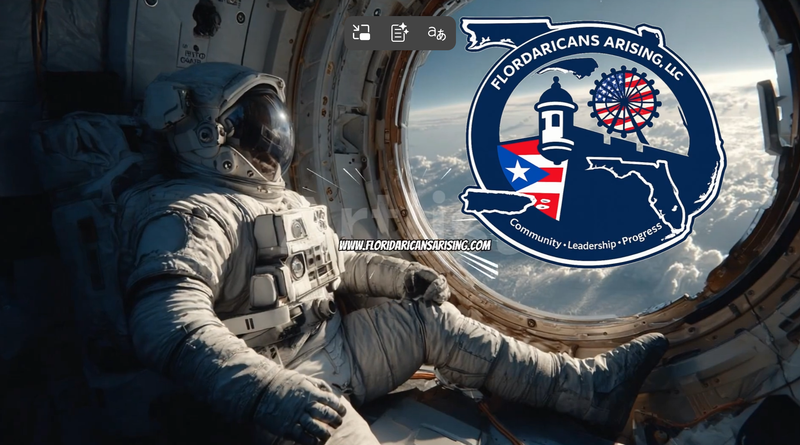The image size is (800, 445).
Task: Click the picture-in-picture icon
Action: click(362, 33)
